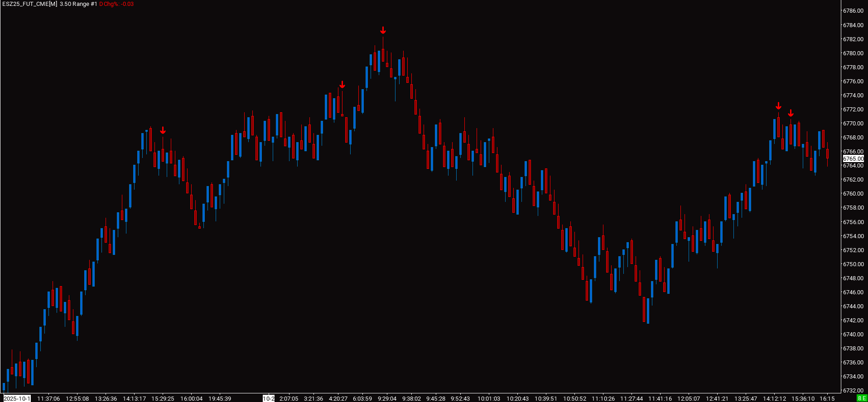Click the 6776.00 price axis value
The width and height of the screenshot is (868, 402).
[x=853, y=81]
